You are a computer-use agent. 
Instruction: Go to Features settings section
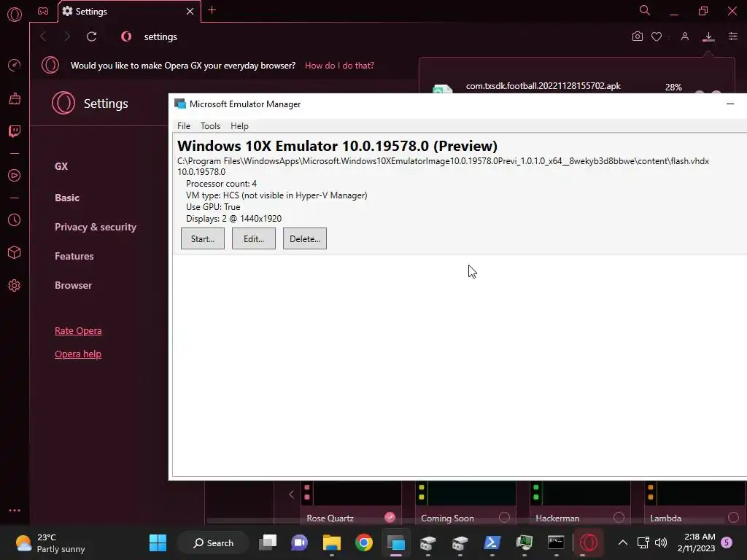[74, 256]
